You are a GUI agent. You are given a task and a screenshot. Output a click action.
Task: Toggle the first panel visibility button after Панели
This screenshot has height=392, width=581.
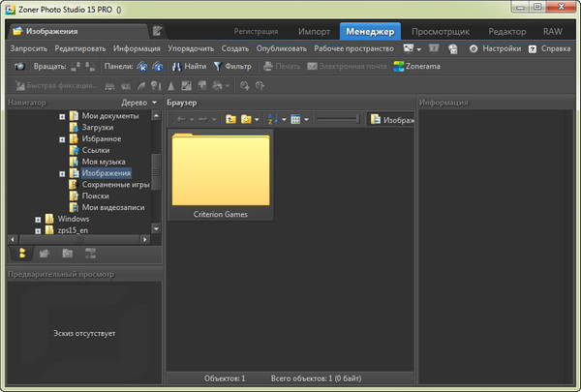[x=141, y=67]
